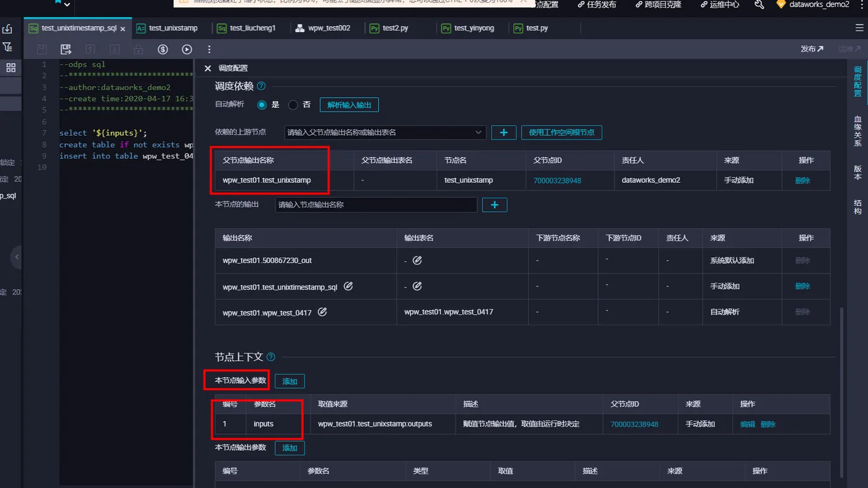Click the grayed-out save disk icon
Viewport: 868px width, 488px height.
42,49
